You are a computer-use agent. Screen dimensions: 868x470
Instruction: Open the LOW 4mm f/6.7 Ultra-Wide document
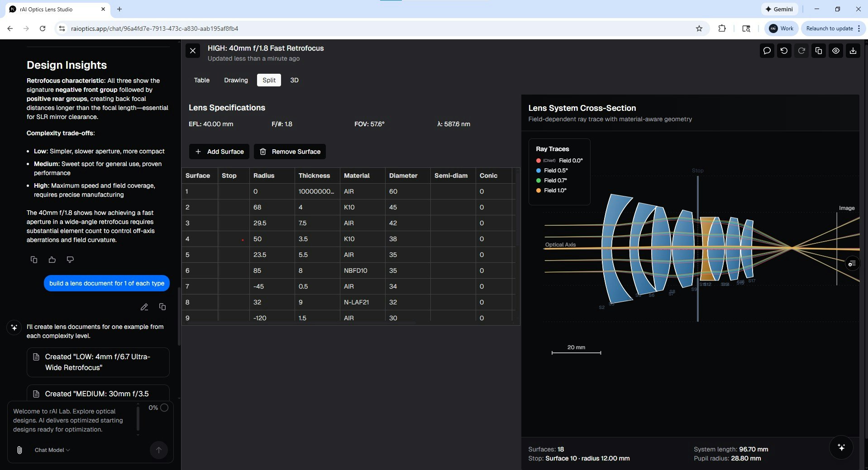(x=98, y=362)
